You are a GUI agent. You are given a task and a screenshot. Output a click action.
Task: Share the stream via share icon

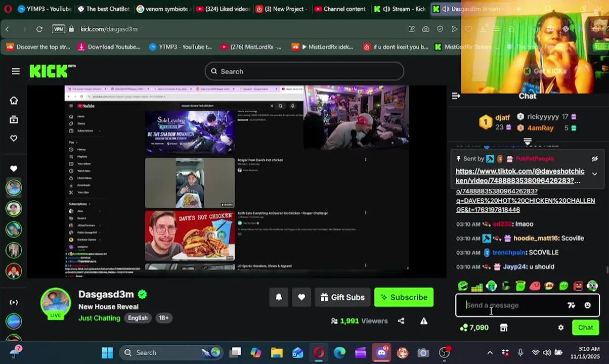pos(401,321)
